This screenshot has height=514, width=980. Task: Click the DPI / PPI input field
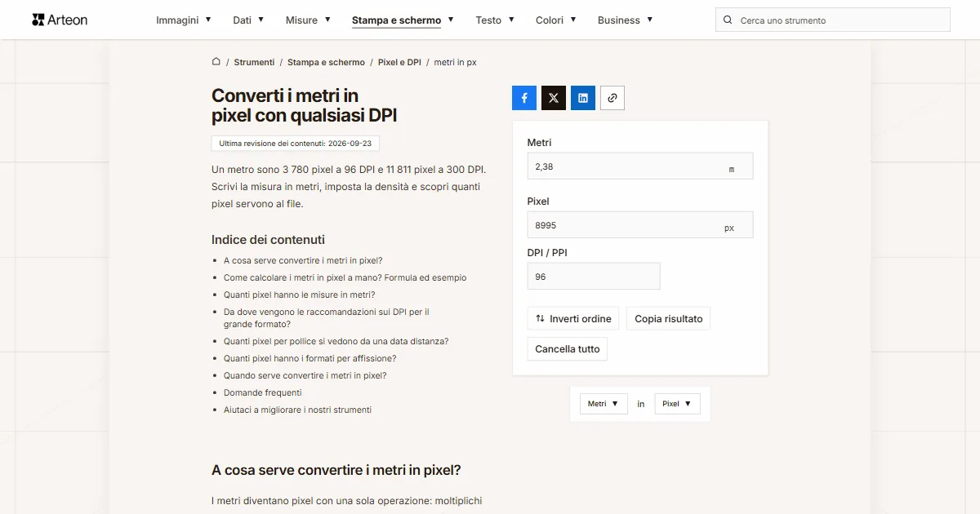(x=594, y=277)
